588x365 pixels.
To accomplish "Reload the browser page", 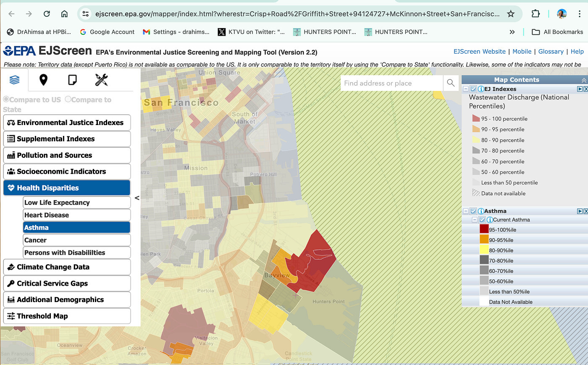I will tap(47, 14).
